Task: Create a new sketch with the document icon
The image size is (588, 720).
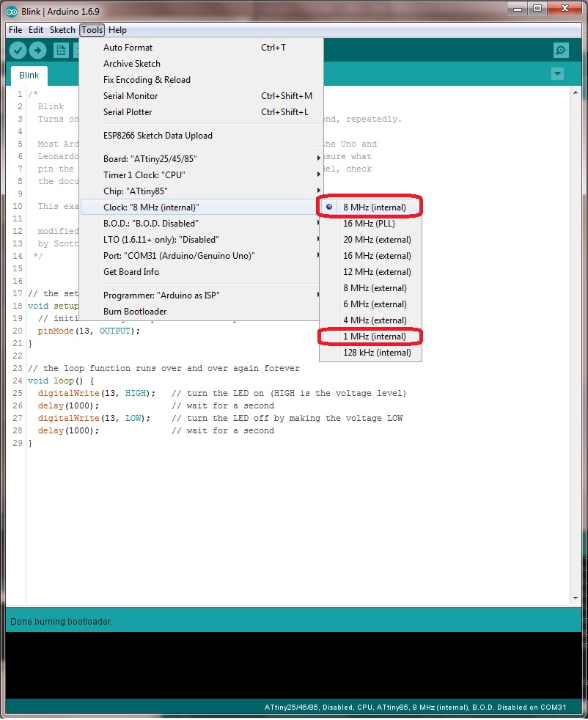Action: [x=61, y=50]
